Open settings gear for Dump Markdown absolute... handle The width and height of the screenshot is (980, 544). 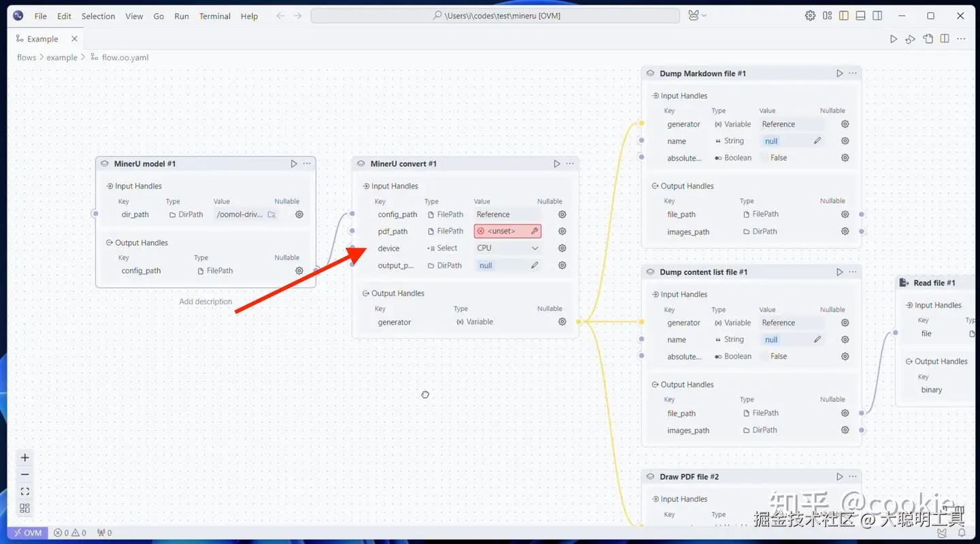tap(845, 158)
